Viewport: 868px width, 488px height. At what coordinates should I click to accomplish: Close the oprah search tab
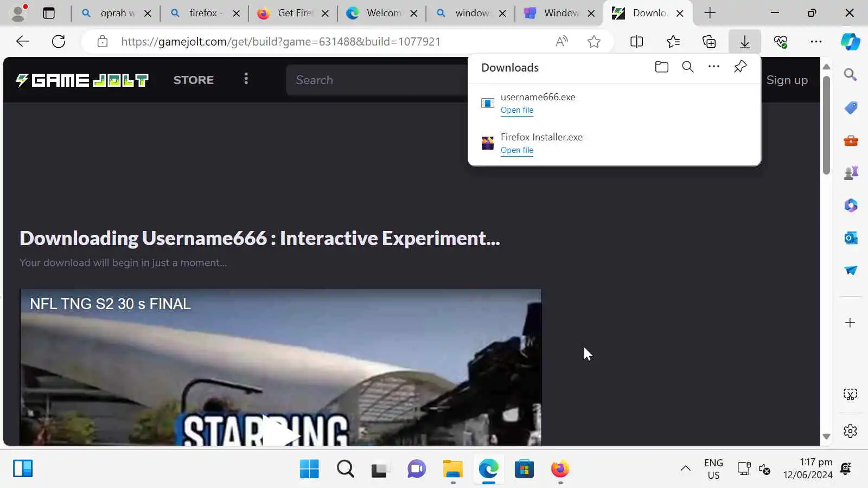tap(148, 13)
